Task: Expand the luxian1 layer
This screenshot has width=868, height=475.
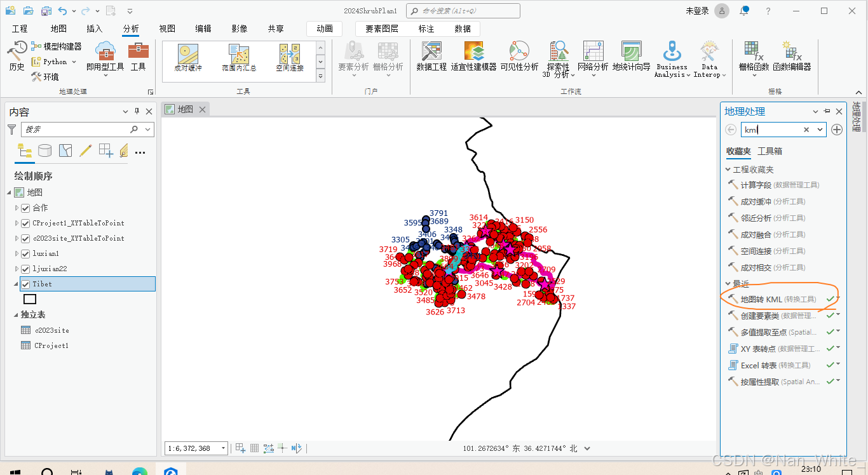Action: [x=17, y=253]
